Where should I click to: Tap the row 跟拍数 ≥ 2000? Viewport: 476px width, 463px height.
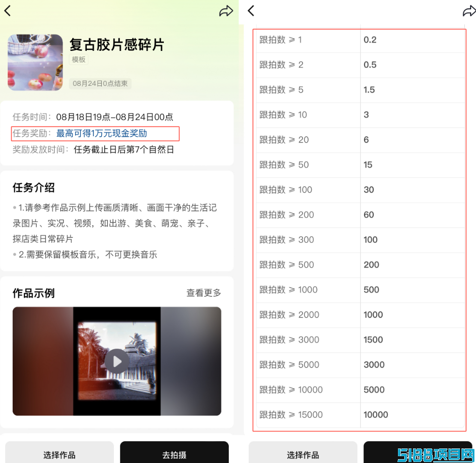click(361, 315)
